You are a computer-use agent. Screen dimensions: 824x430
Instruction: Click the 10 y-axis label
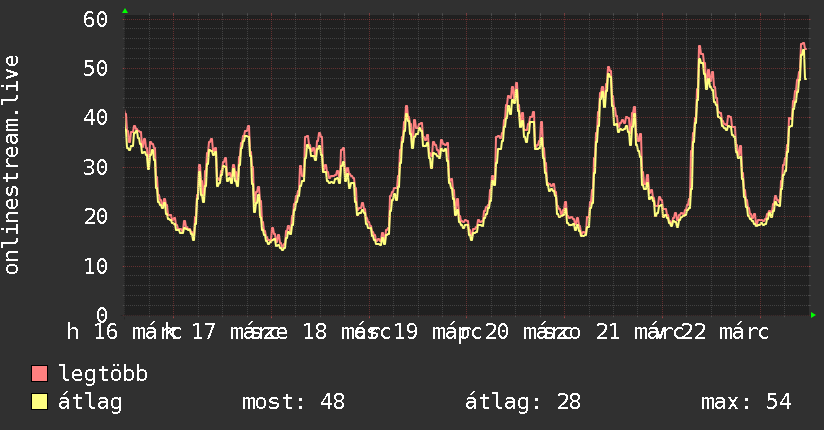click(95, 267)
